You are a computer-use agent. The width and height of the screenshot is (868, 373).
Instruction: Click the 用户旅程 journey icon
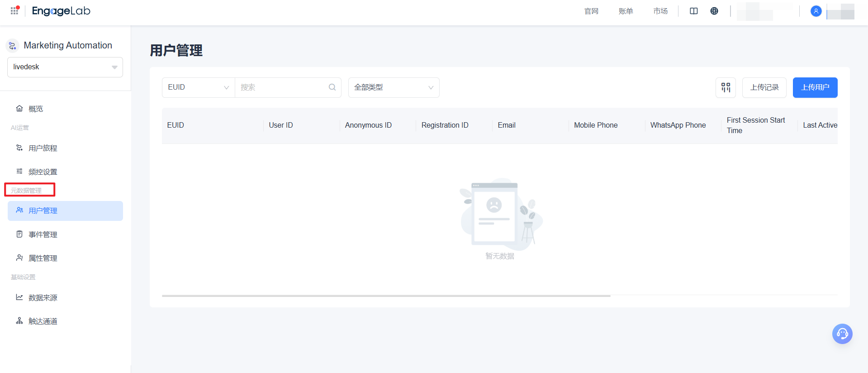point(19,148)
